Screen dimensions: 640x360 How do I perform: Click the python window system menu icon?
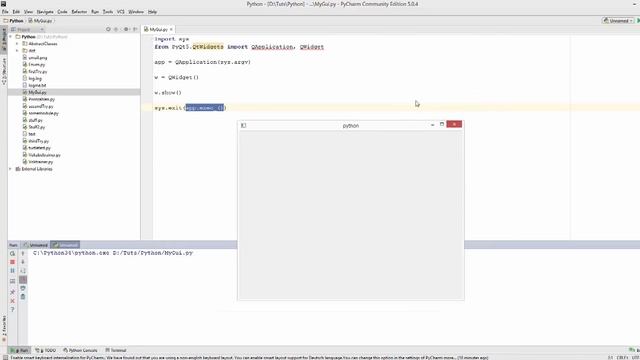tap(243, 125)
